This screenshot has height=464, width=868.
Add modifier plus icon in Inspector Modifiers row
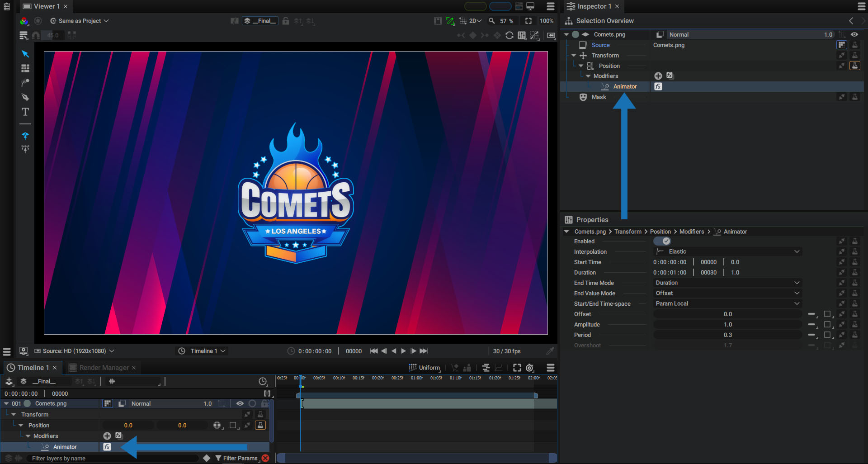[658, 76]
